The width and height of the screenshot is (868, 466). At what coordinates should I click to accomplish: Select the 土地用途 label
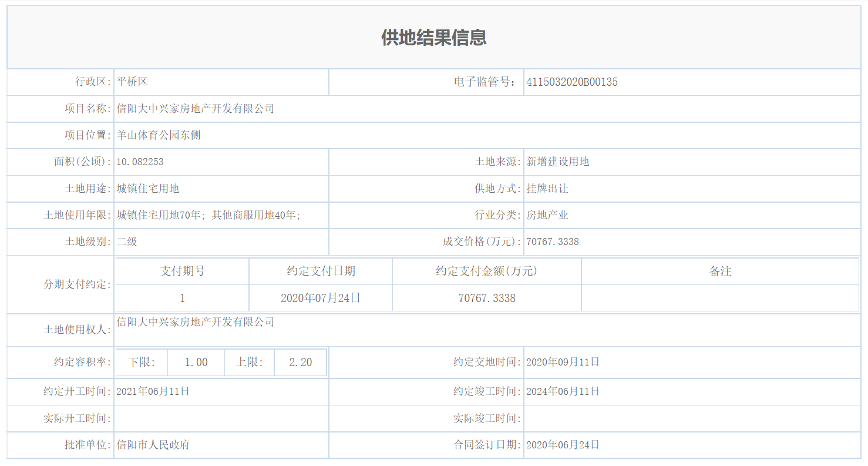pos(88,189)
